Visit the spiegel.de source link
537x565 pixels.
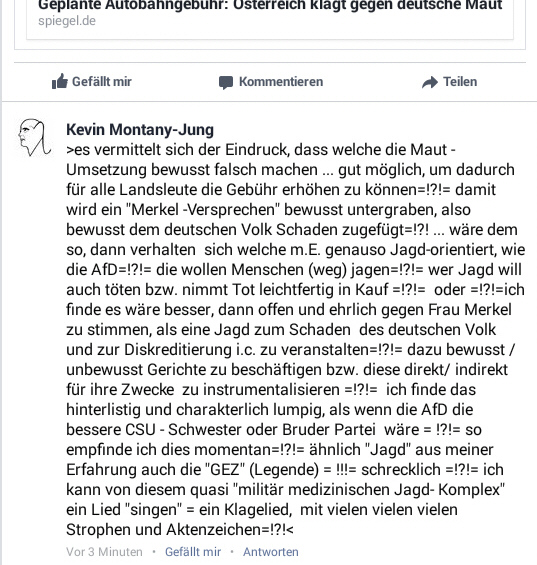pos(67,21)
